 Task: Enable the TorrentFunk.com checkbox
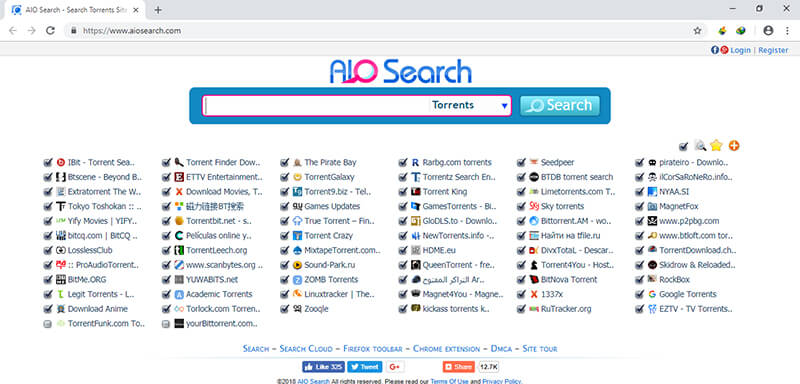click(x=47, y=324)
